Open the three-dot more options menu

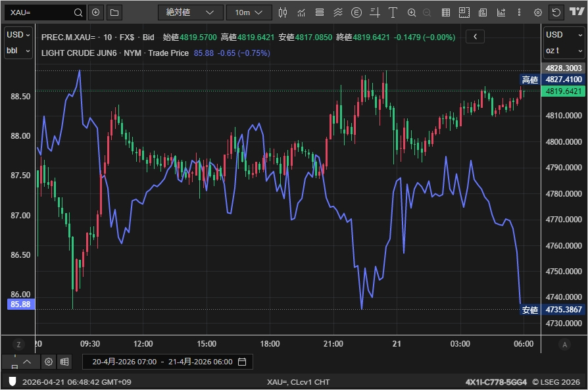tap(520, 12)
